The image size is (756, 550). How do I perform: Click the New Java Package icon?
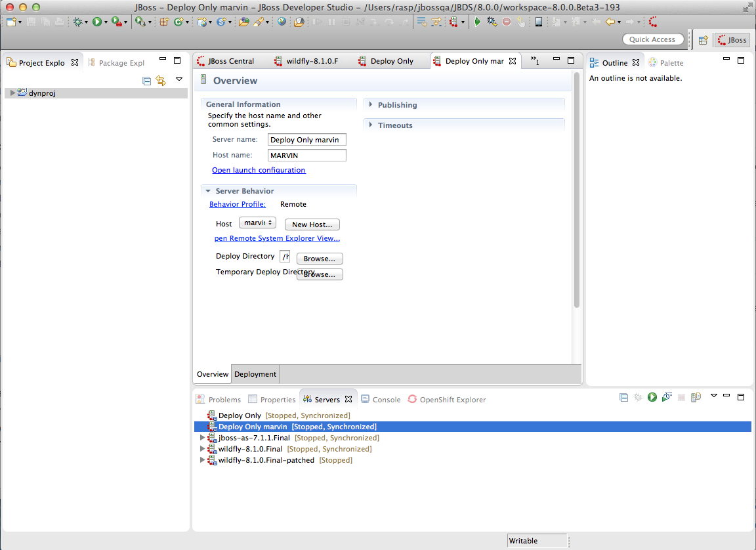[x=164, y=22]
